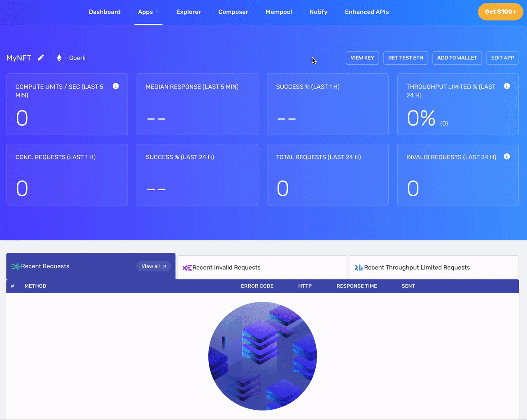Image resolution: width=527 pixels, height=420 pixels.
Task: Open the Notify section
Action: [x=318, y=12]
